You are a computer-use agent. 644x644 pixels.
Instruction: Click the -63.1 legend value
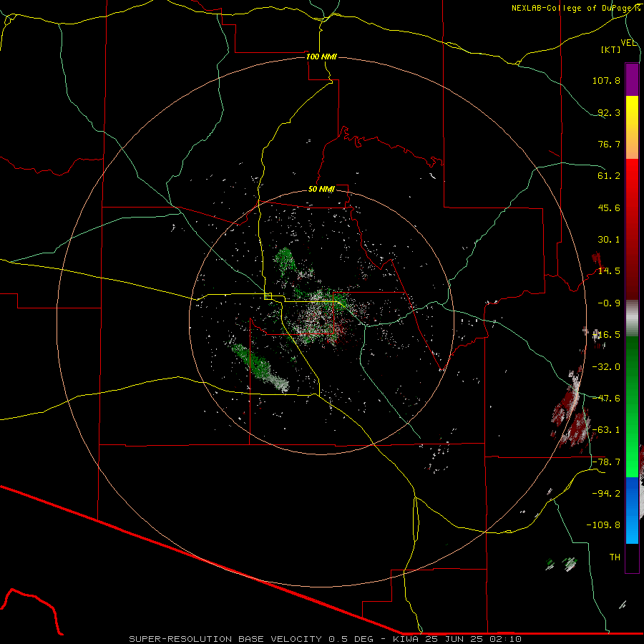click(x=606, y=430)
